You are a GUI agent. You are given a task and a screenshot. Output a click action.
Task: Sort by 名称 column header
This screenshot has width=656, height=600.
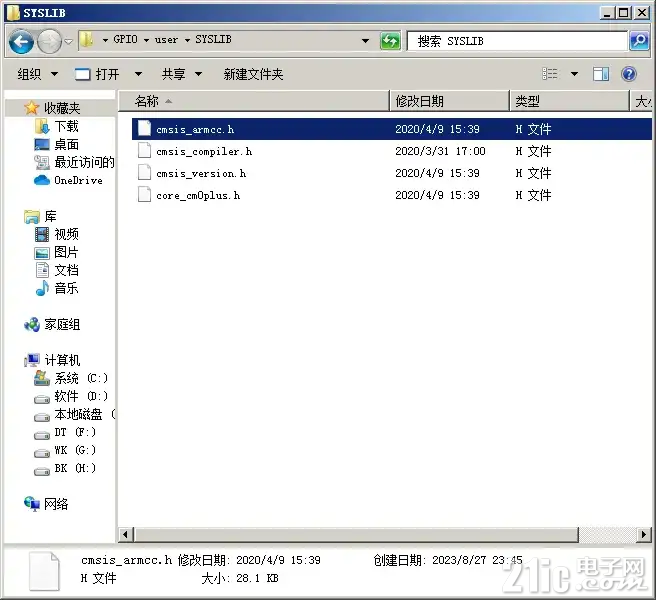pos(254,101)
